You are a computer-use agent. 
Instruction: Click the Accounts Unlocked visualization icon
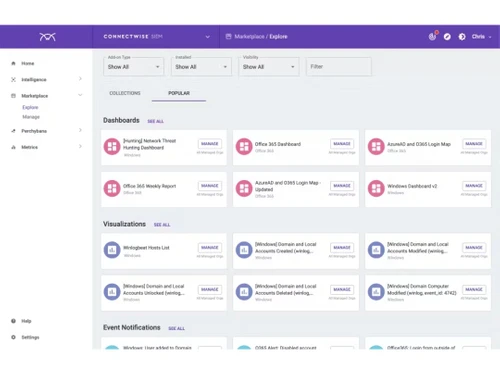112,292
